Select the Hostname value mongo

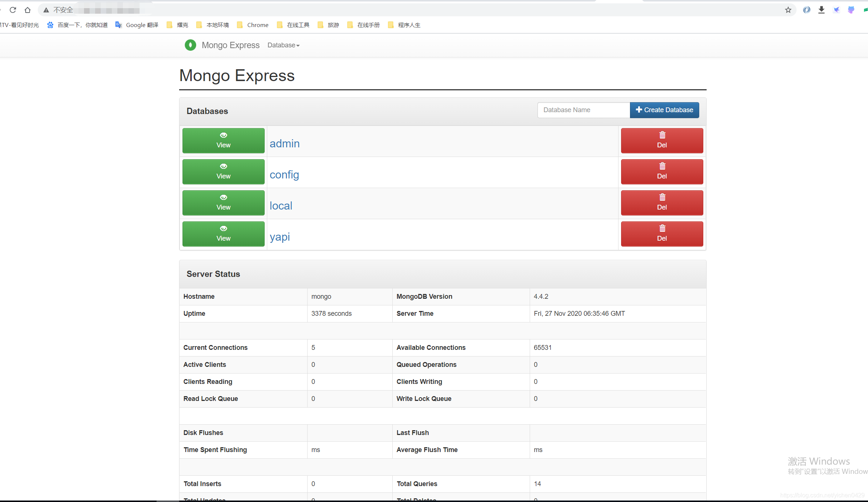click(321, 297)
